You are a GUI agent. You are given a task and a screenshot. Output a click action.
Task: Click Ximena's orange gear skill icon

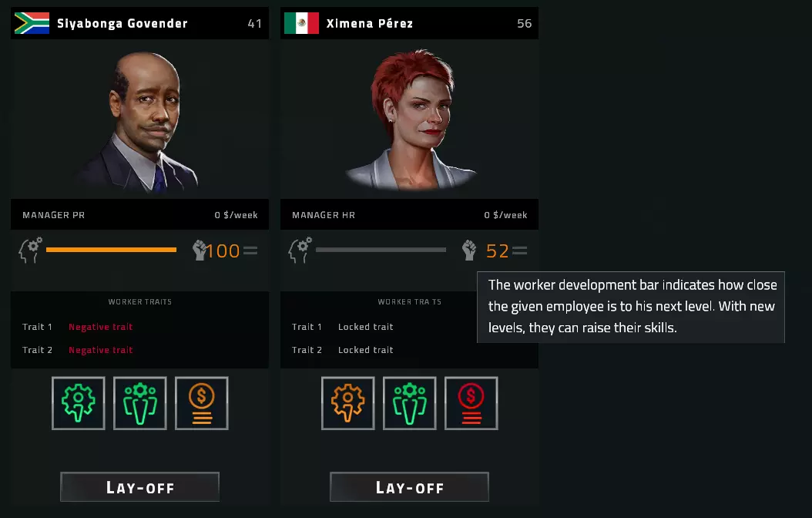tap(347, 403)
